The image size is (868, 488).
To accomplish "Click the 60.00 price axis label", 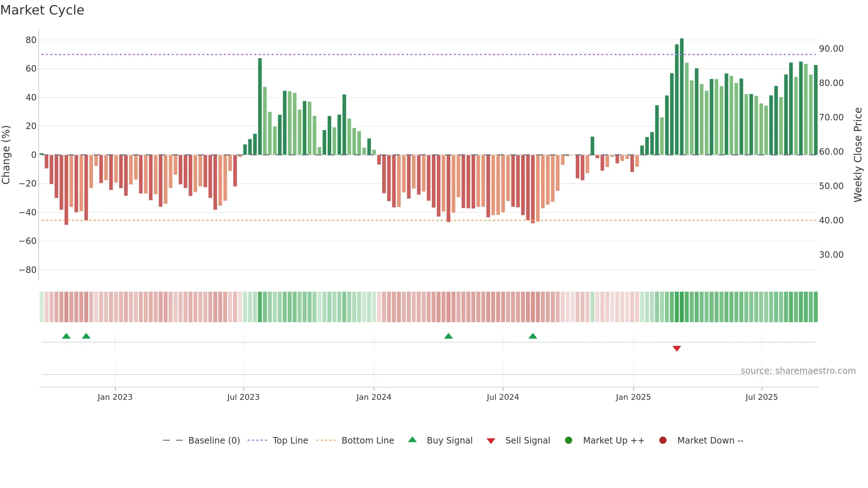I will coord(831,151).
